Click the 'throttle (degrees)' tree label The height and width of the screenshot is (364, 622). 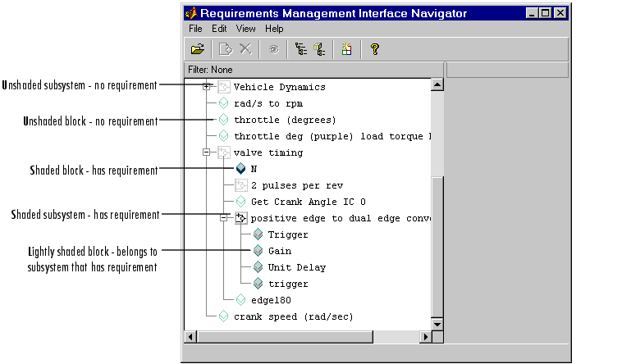click(285, 120)
